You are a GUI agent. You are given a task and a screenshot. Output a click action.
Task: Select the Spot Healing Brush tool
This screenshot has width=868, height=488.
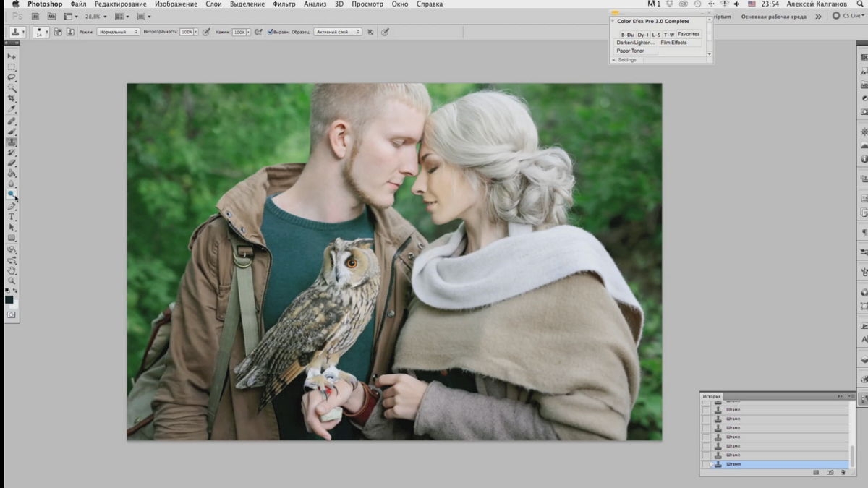[12, 120]
